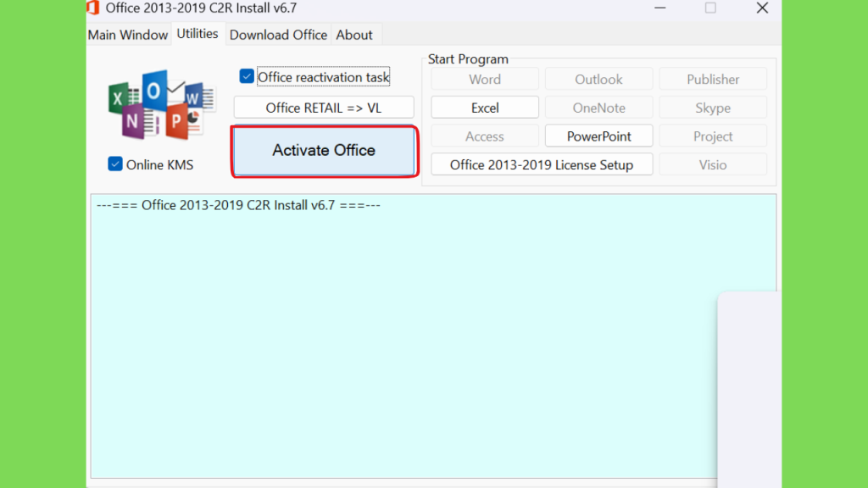Screen dimensions: 868x488
Task: Open Office 2013-2019 License Setup
Action: 542,165
